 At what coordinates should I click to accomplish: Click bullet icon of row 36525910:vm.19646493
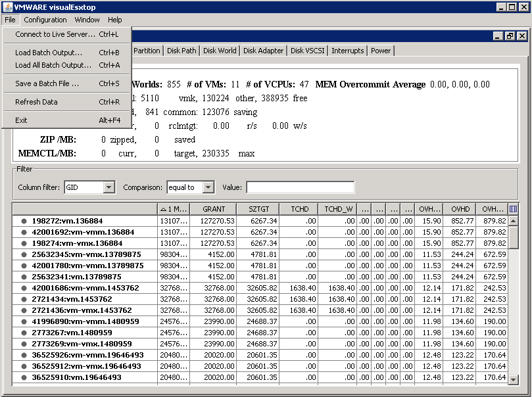24,378
